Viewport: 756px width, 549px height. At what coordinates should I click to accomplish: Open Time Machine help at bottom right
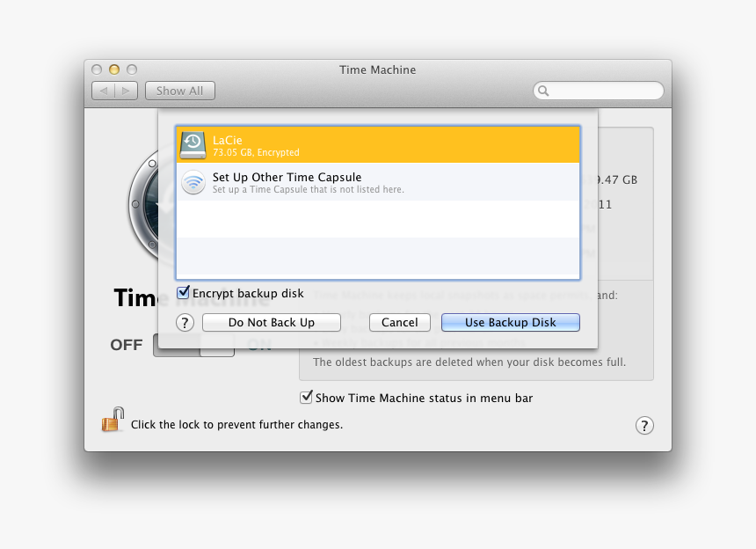[644, 426]
